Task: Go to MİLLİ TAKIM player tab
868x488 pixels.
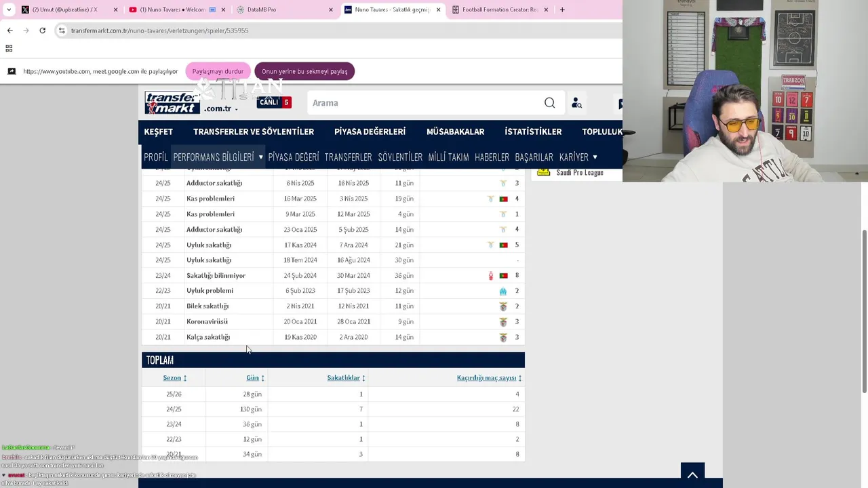Action: 448,157
